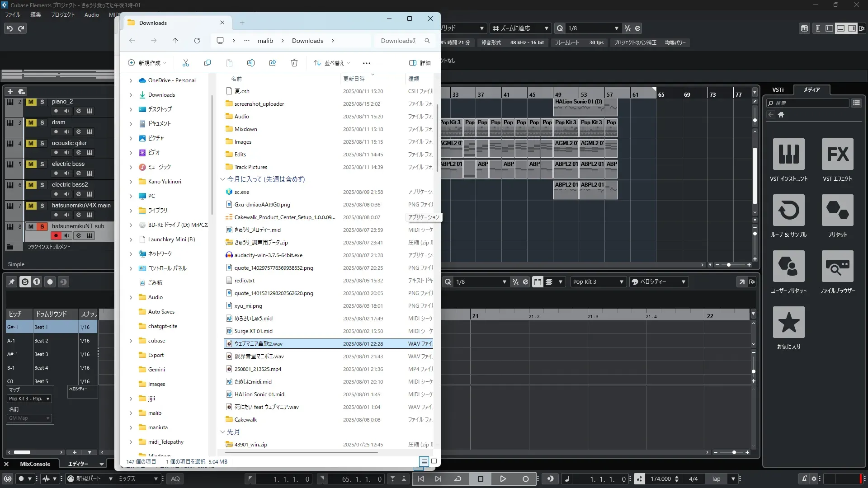Click the Stop button in transport
Viewport: 868px width, 488px height.
(481, 479)
